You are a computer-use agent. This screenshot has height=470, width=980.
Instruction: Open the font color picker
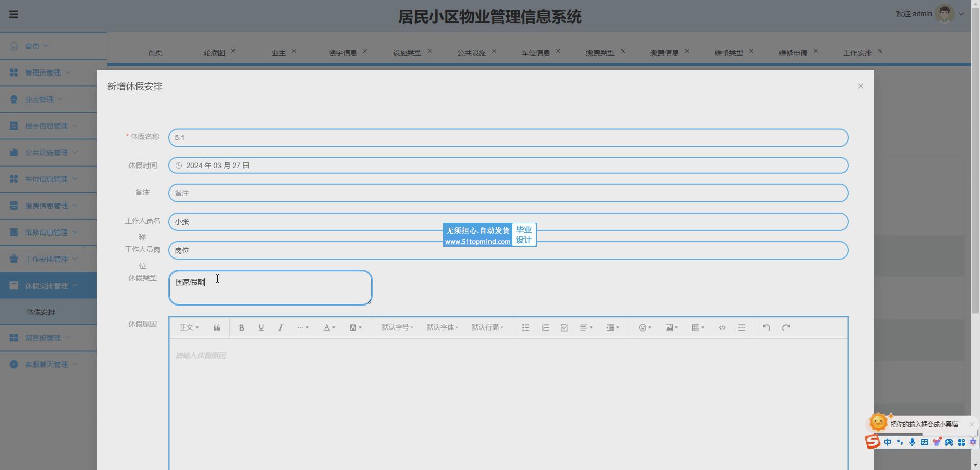pos(329,328)
